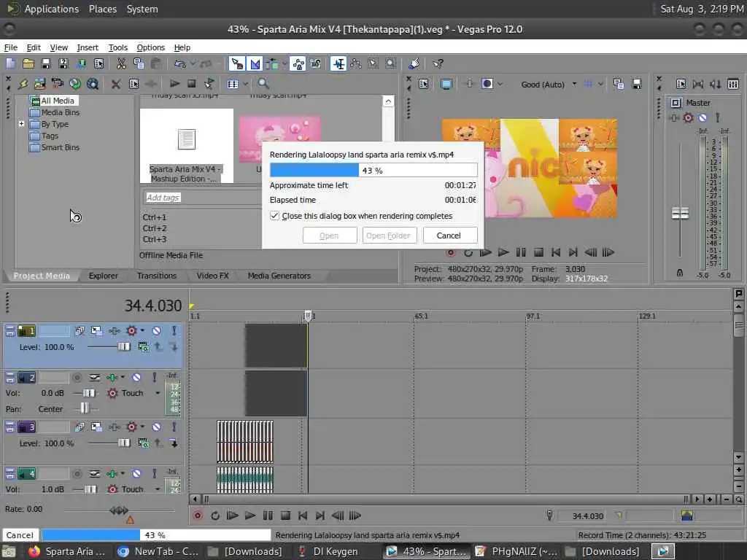
Task: Click the Cut scissors icon in toolbar
Action: [x=122, y=63]
